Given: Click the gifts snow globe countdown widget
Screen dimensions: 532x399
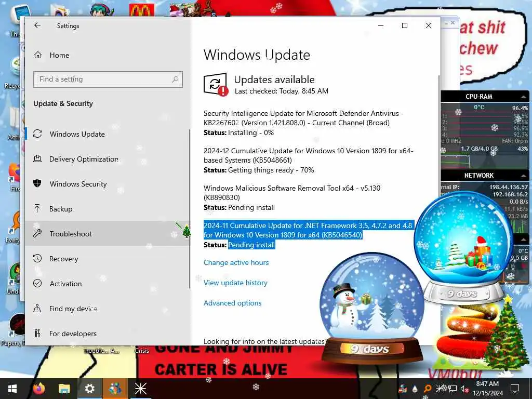Looking at the screenshot, I should [x=463, y=248].
